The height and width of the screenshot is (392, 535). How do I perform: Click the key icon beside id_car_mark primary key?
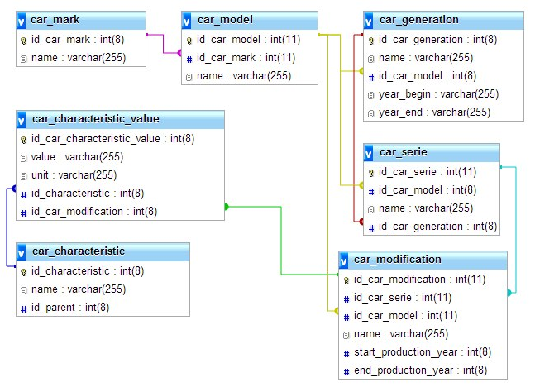(x=23, y=40)
